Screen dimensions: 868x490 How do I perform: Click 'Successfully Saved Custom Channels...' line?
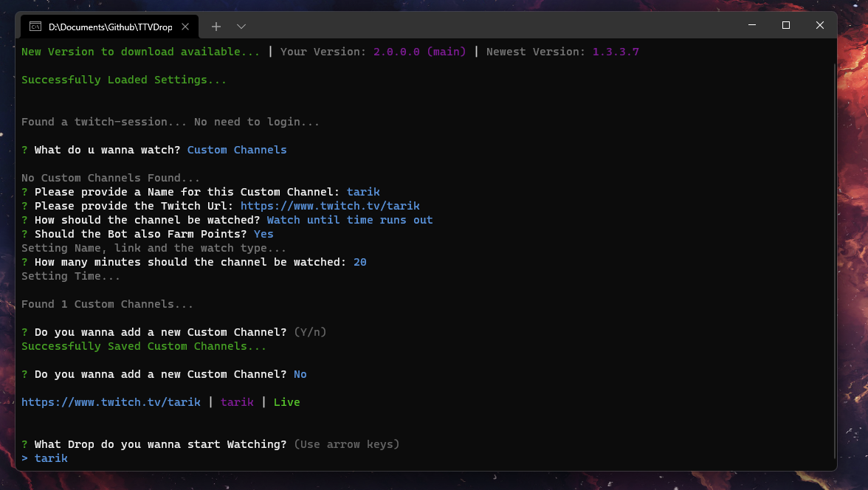point(144,347)
